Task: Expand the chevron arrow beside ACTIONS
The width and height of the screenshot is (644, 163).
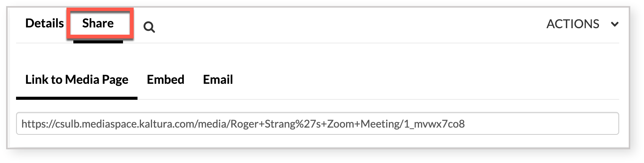Action: (x=615, y=24)
